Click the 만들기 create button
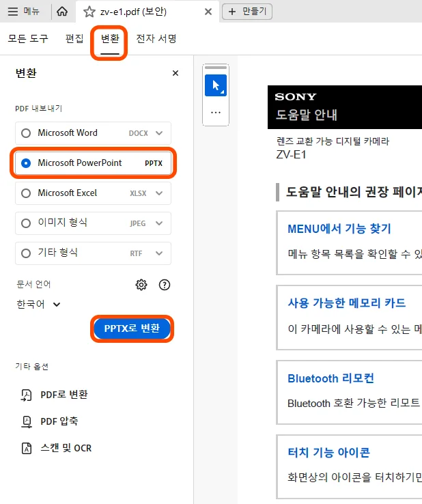The image size is (422, 504). click(247, 12)
